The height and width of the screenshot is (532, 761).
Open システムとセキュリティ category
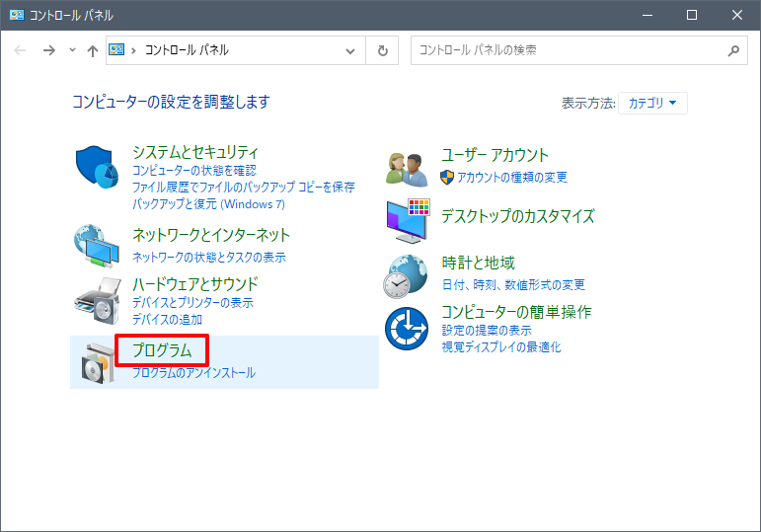(x=195, y=152)
